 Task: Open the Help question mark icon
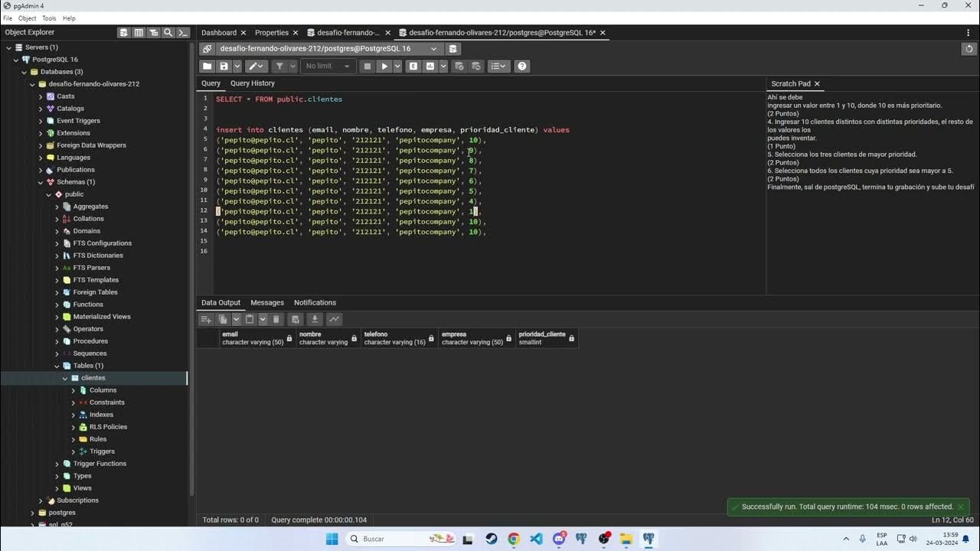(x=522, y=67)
